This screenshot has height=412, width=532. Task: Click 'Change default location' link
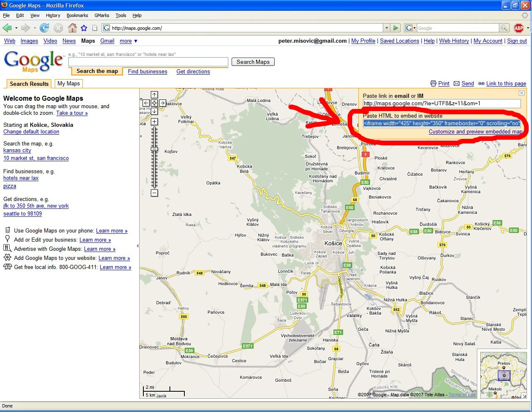point(31,131)
